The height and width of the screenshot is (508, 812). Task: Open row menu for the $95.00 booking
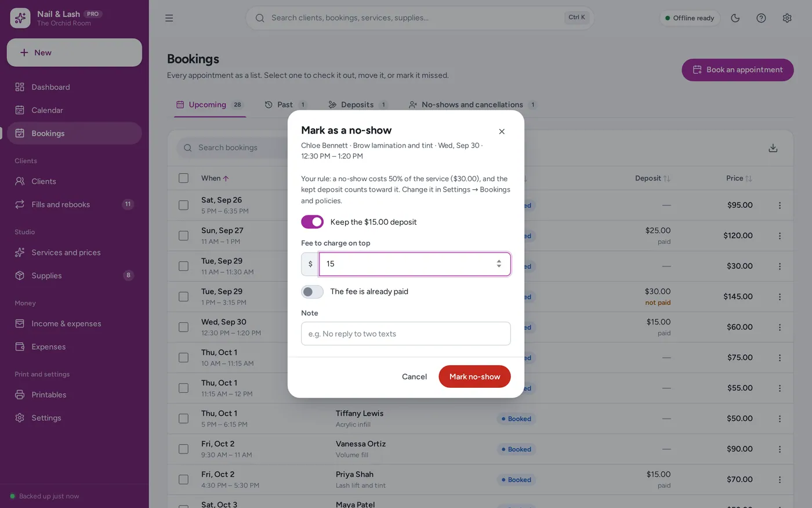tap(780, 206)
